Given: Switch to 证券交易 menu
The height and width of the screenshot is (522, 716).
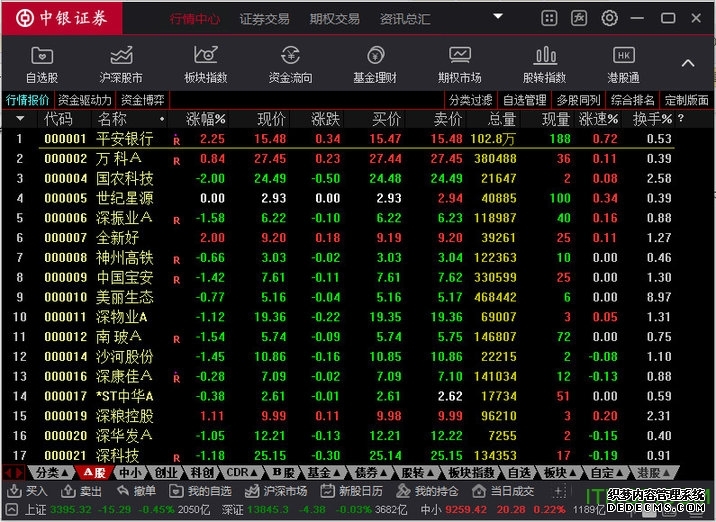Looking at the screenshot, I should coord(264,19).
